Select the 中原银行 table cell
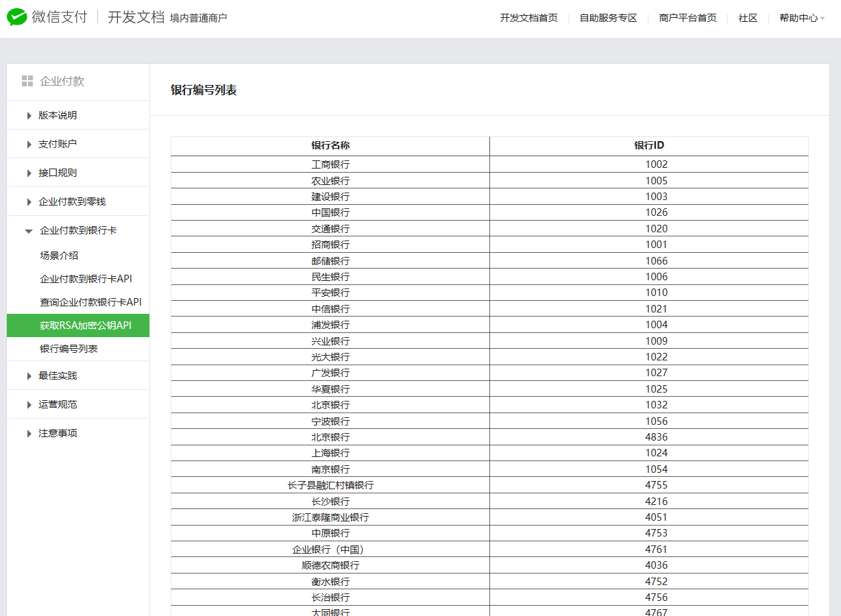This screenshot has width=841, height=616. (330, 533)
